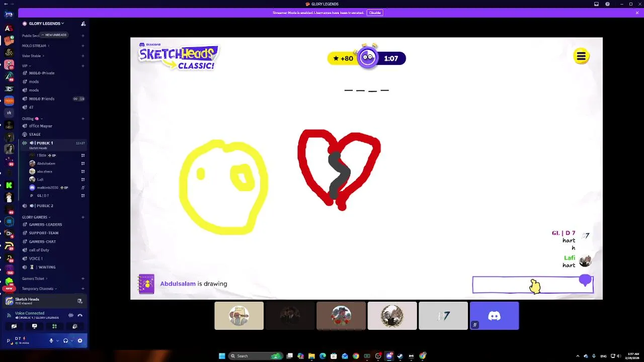
Task: Join the VOICE 1 channel
Action: coord(54,258)
